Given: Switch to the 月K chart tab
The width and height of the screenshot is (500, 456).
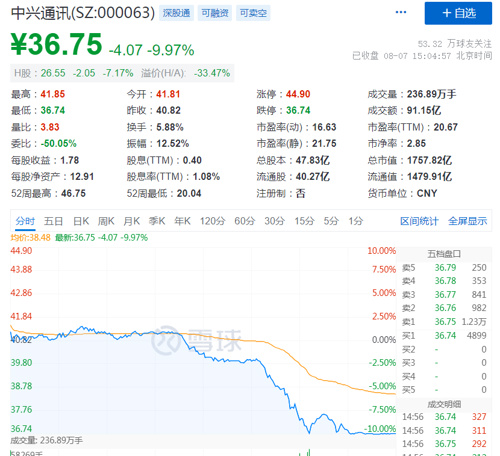Looking at the screenshot, I should pos(131,221).
